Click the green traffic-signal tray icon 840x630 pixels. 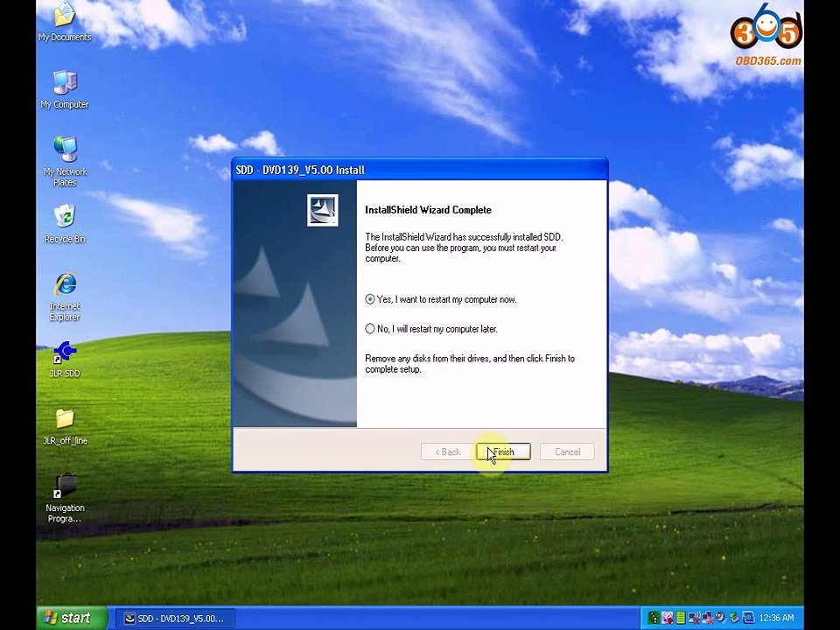(x=654, y=618)
